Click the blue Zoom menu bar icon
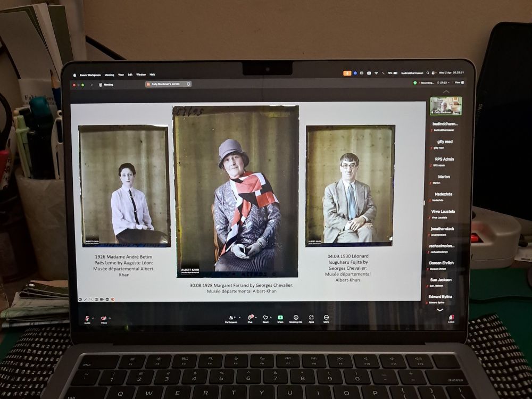Viewport: 532px width, 399px height. pyautogui.click(x=355, y=73)
